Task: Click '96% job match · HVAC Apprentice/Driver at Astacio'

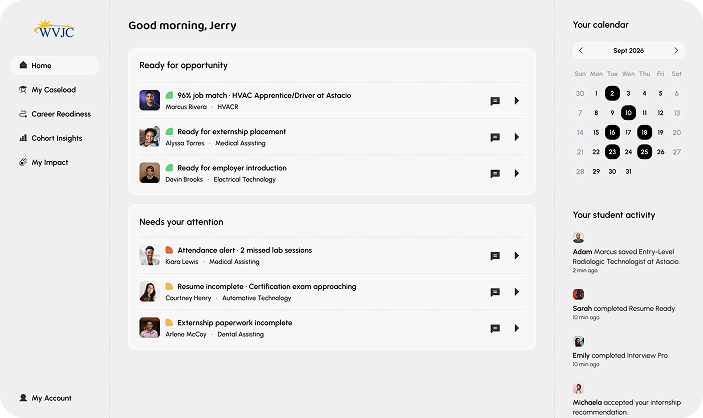Action: tap(264, 95)
